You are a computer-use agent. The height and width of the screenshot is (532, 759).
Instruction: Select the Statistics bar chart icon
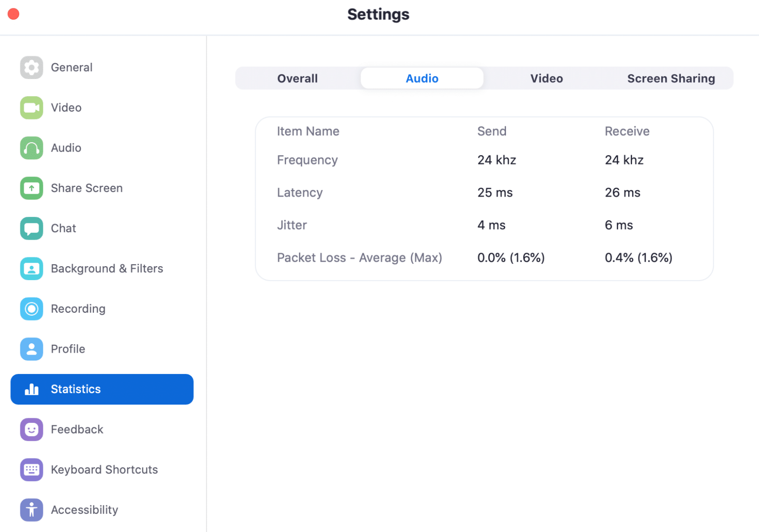tap(31, 389)
